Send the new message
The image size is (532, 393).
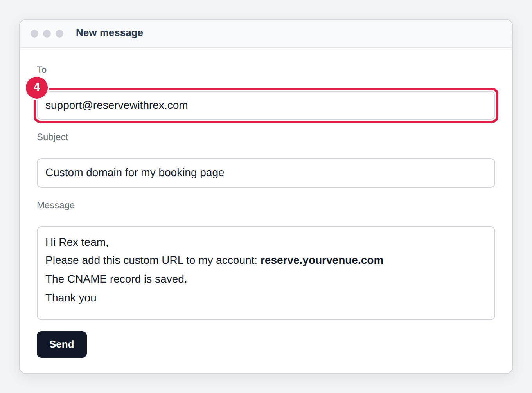coord(62,344)
